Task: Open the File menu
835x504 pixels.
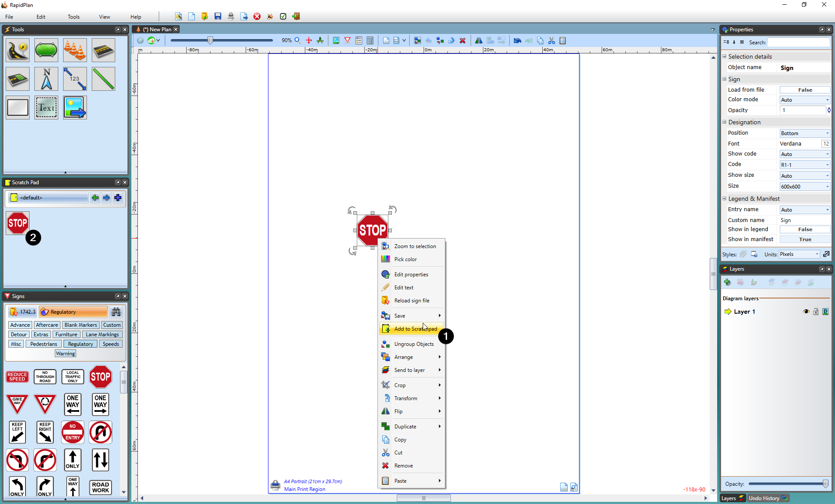Action: (x=9, y=17)
